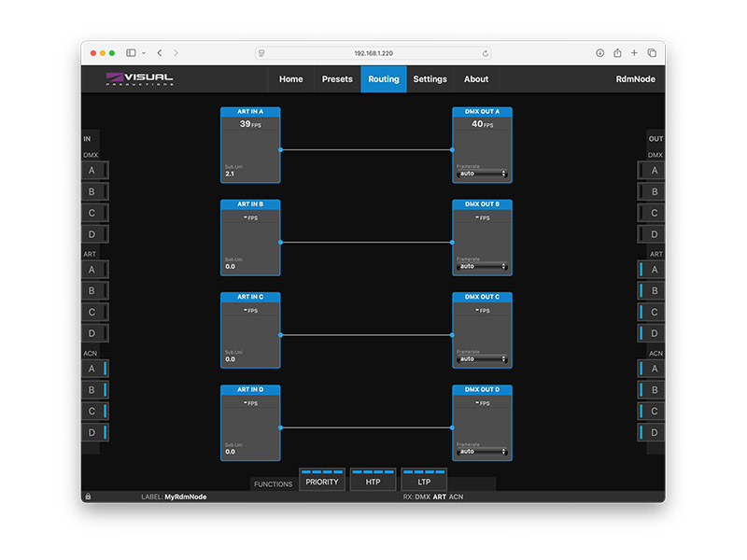Open DMX OUT A framerate dropdown
The width and height of the screenshot is (747, 560).
[482, 174]
